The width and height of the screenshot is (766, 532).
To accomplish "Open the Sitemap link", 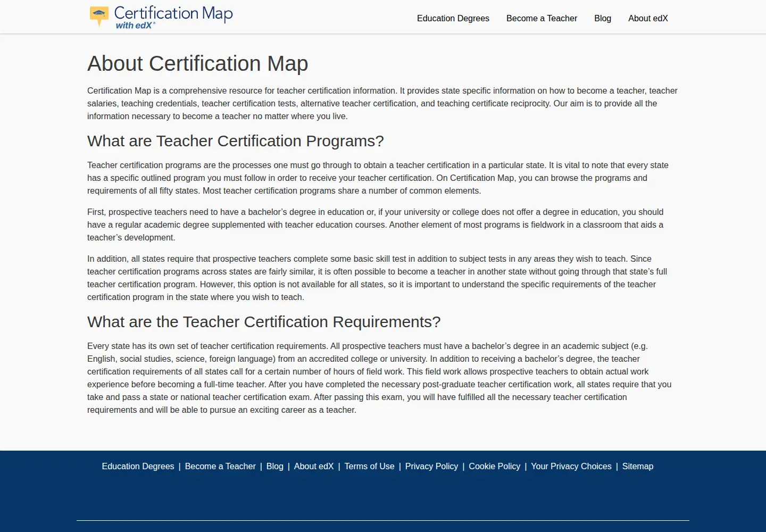I will pyautogui.click(x=638, y=466).
